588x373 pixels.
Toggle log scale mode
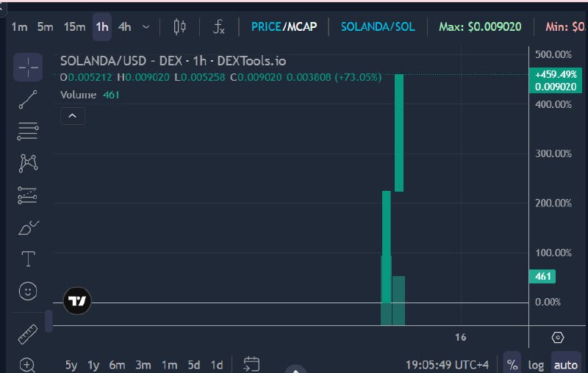click(x=536, y=365)
